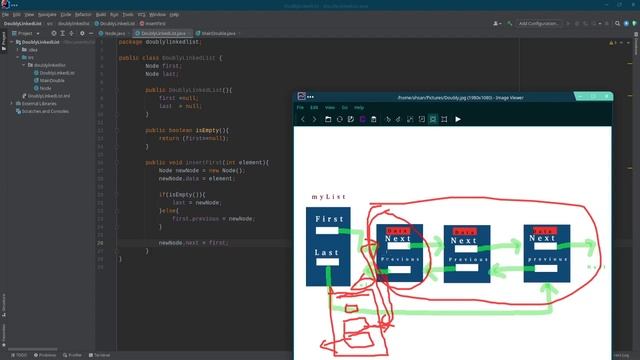Expand External Libraries in Project tree
This screenshot has width=640, height=360.
coord(12,104)
